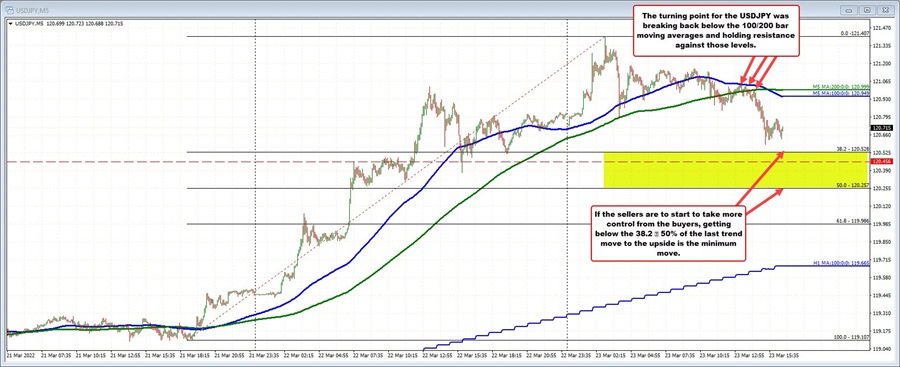Click price axis value 119.850
Viewport: 900px width, 367px height.
pos(882,242)
